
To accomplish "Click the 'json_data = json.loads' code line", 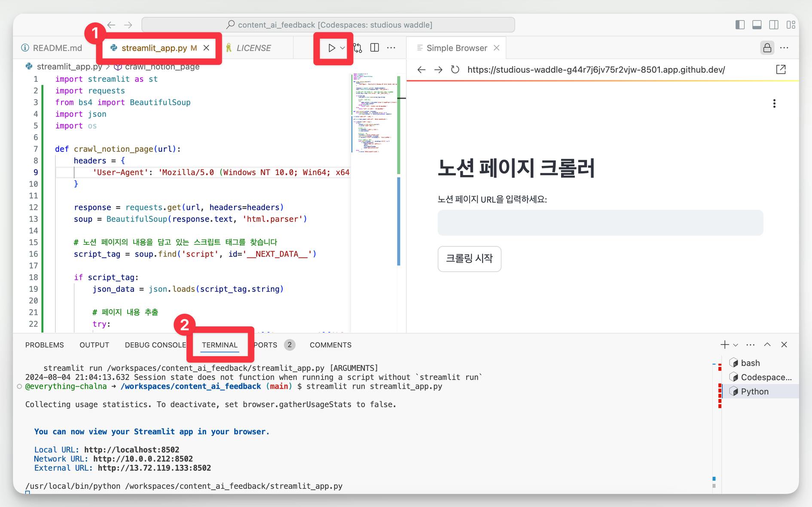I will [188, 289].
